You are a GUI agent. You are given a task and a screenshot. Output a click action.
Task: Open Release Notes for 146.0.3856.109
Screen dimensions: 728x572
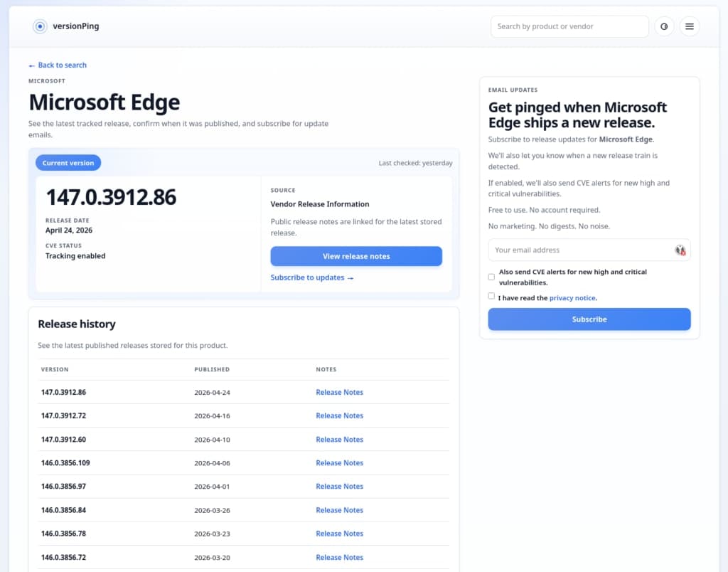point(339,463)
